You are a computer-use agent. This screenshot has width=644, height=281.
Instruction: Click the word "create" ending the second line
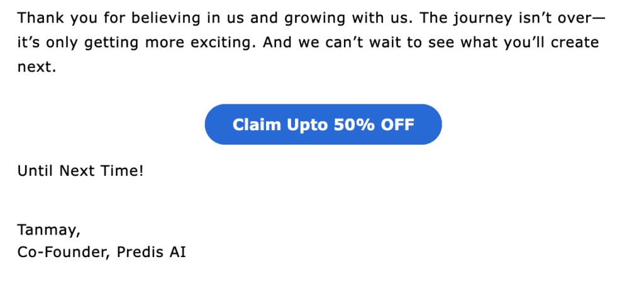tap(577, 42)
